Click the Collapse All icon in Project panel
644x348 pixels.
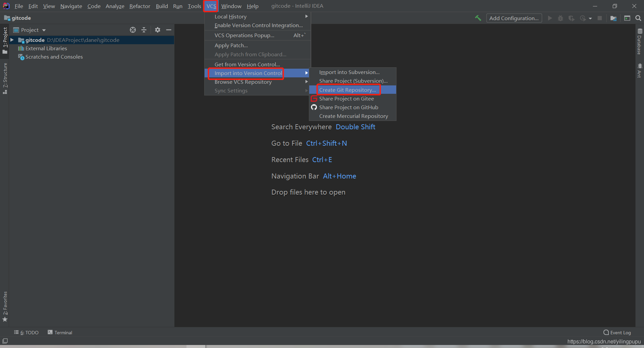[x=144, y=30]
